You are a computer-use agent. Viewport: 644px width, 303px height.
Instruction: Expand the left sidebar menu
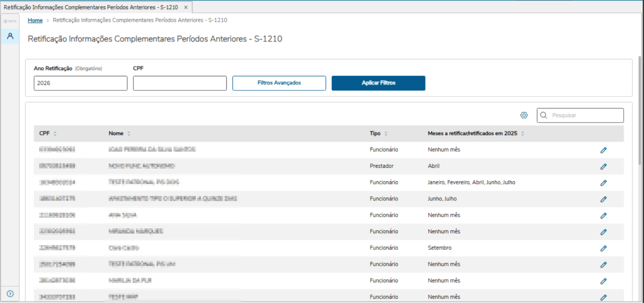tap(10, 293)
